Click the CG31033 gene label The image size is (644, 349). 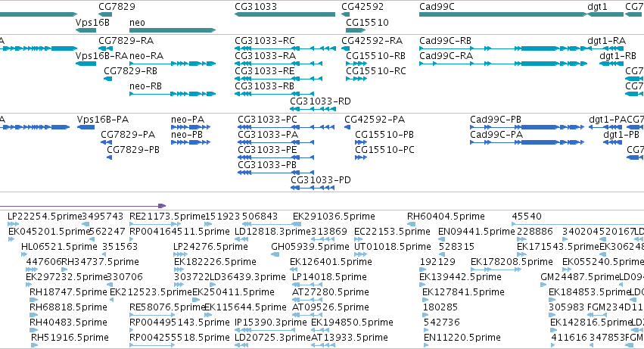coord(256,7)
